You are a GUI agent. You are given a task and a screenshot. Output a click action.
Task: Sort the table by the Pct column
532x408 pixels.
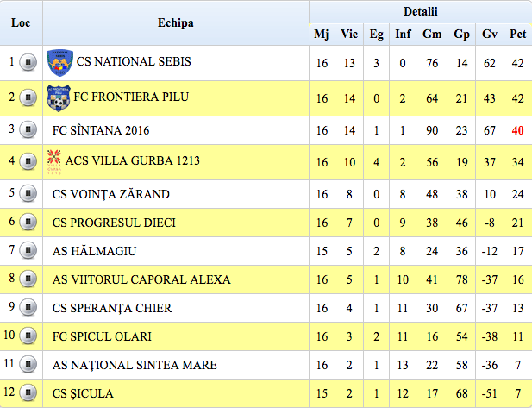tap(518, 35)
